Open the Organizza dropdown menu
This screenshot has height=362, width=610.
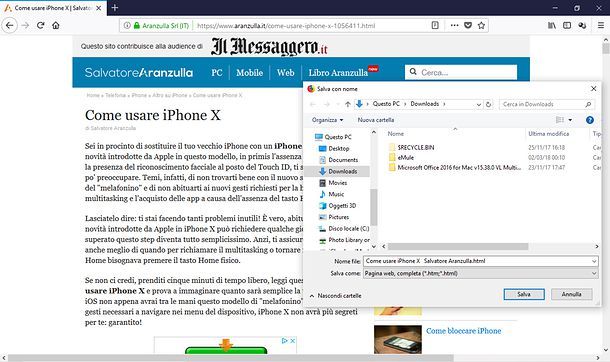point(327,120)
